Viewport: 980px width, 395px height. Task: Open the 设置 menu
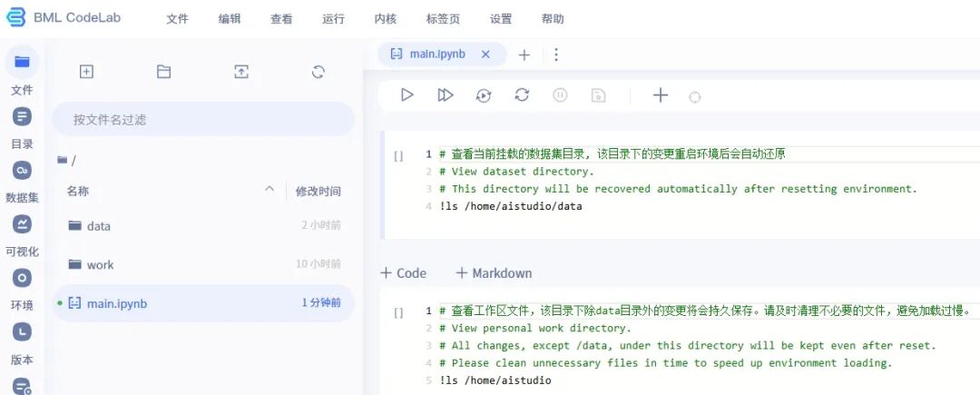501,19
